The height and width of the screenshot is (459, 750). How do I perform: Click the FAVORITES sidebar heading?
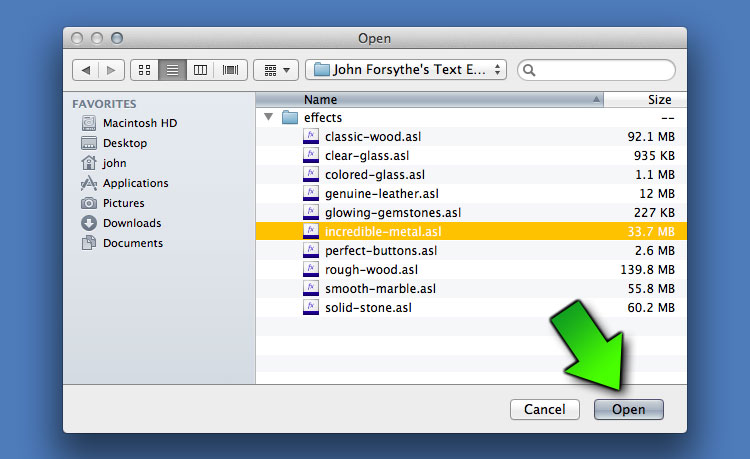(104, 104)
